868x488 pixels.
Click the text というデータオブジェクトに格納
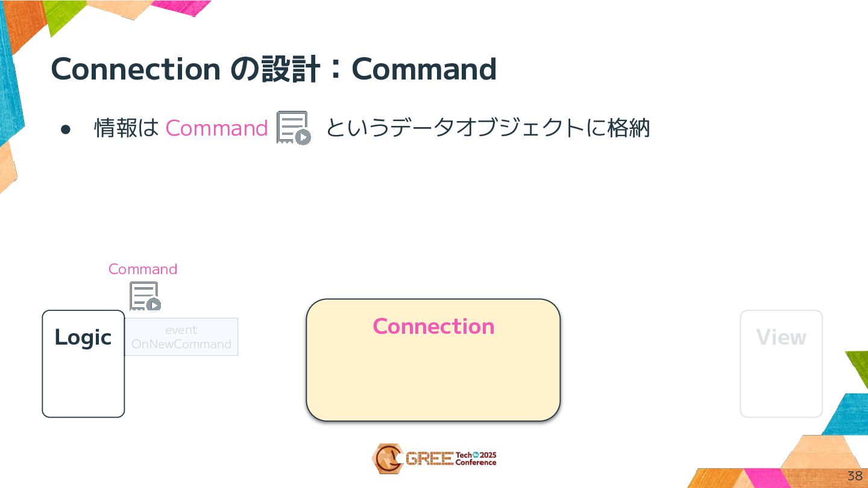click(487, 128)
